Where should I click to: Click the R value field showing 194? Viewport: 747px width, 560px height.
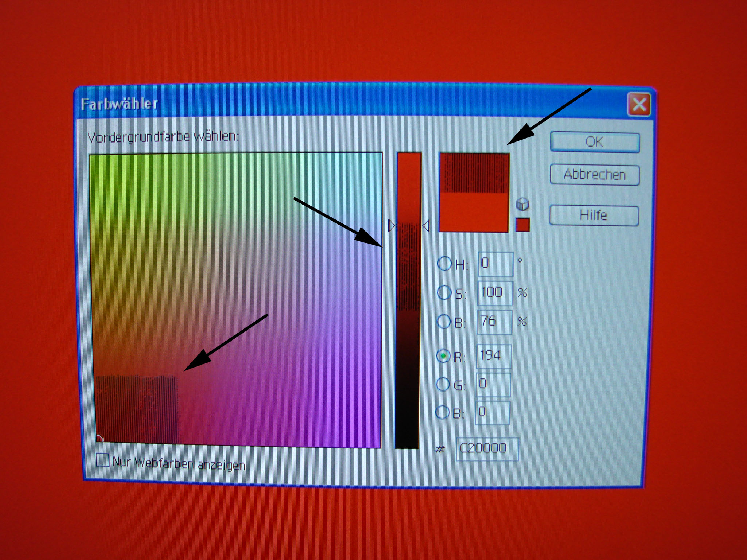click(493, 356)
